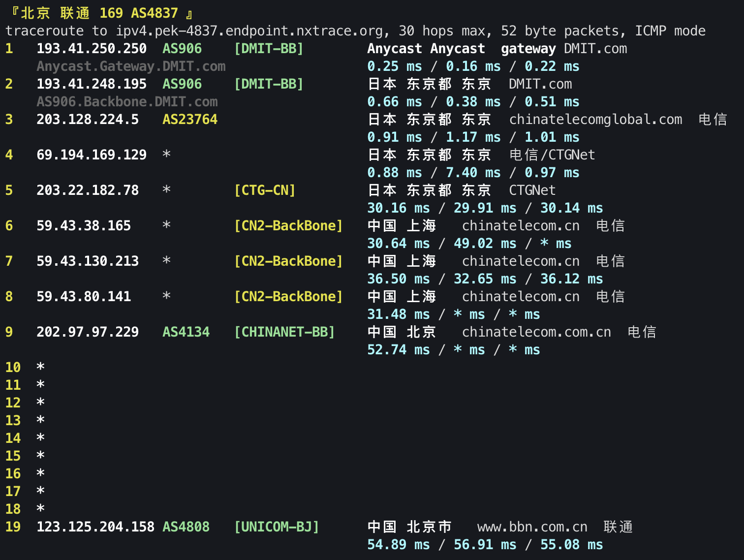Click the Anycast.Gateway.DMIT.com hostname

(x=131, y=66)
